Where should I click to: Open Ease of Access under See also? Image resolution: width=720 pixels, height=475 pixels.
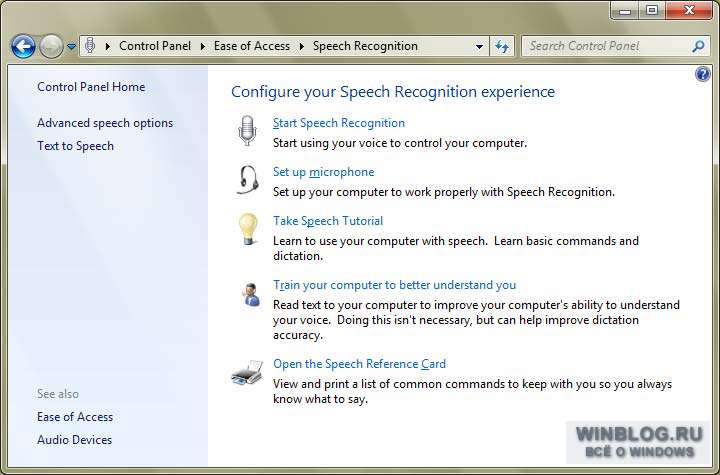75,417
